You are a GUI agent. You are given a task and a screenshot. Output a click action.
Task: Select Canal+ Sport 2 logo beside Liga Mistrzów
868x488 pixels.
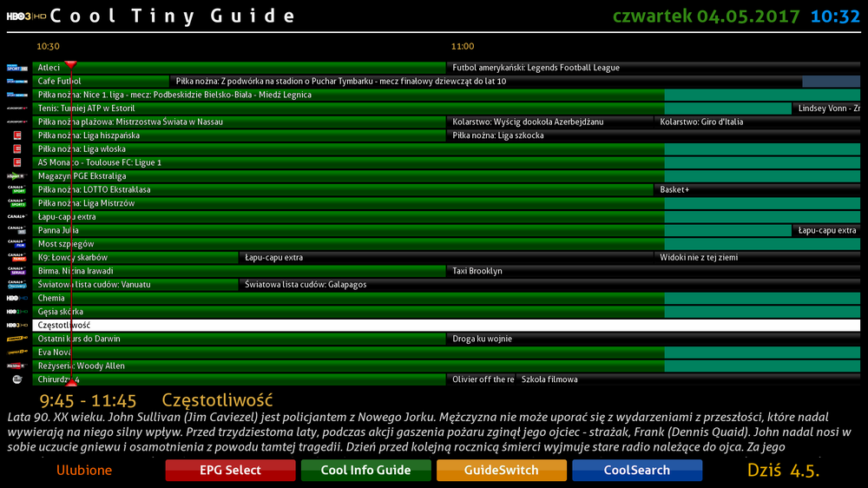[17, 203]
